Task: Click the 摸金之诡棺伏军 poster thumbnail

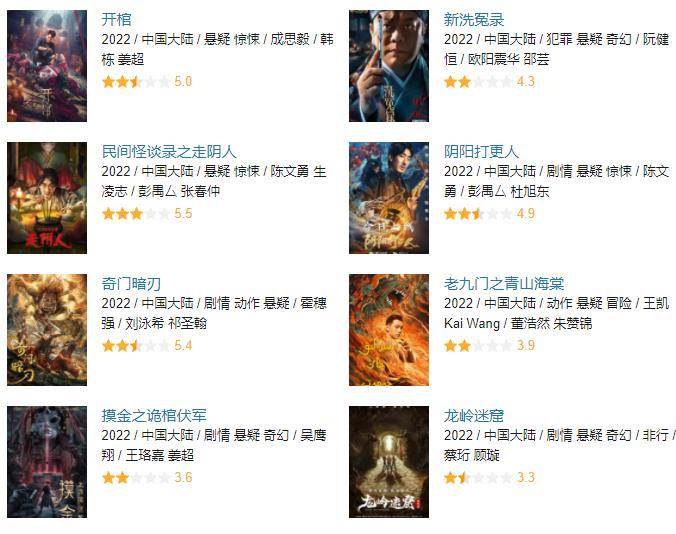Action: click(47, 462)
